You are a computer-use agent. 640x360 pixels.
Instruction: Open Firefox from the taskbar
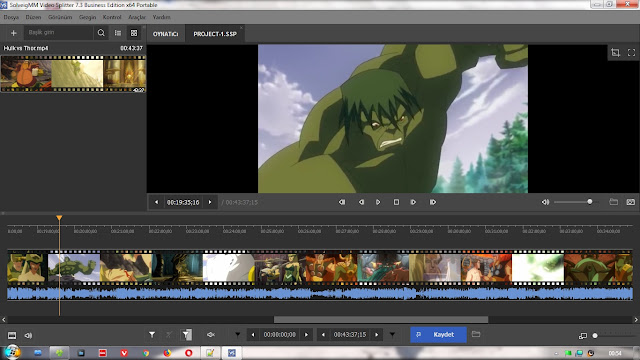coord(167,353)
